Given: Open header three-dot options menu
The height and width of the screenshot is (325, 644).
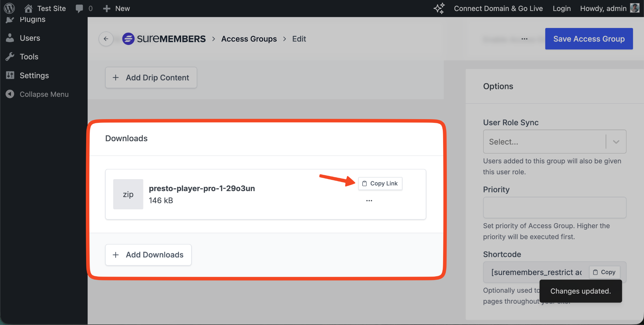Looking at the screenshot, I should pos(524,39).
